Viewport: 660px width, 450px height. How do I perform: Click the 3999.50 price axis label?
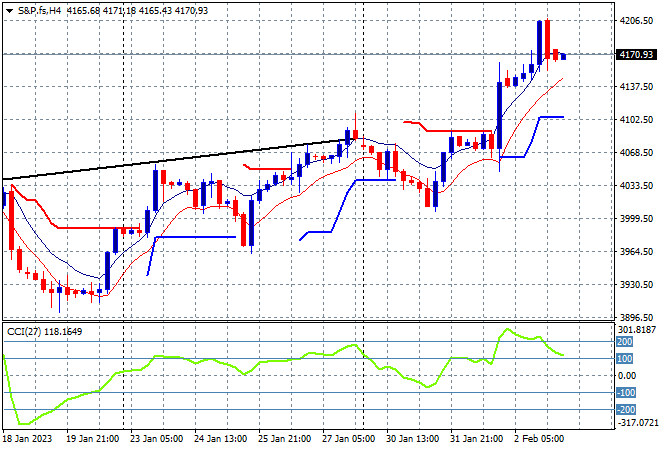636,219
